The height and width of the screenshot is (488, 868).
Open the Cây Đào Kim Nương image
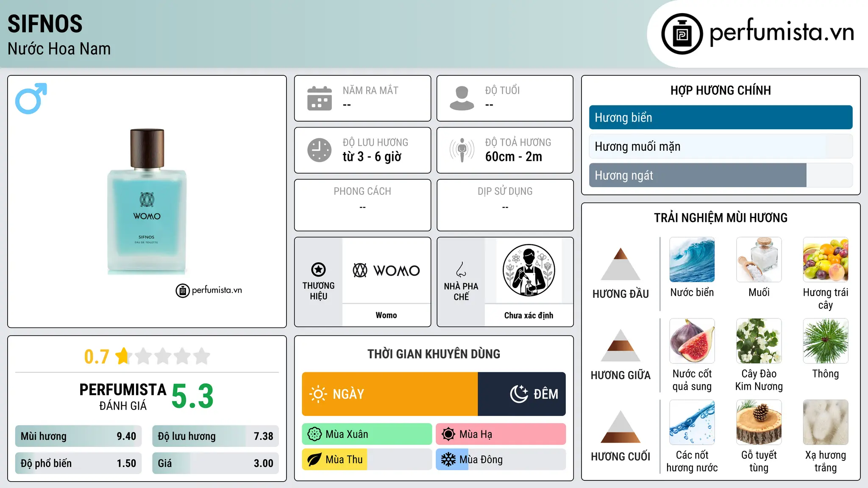point(759,341)
